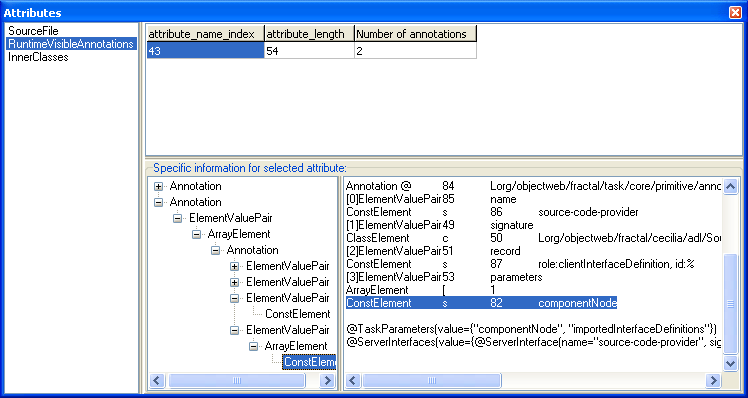Select '[2]ElementValuePair 51 record' line
Screen dimensions: 748x398
(433, 251)
